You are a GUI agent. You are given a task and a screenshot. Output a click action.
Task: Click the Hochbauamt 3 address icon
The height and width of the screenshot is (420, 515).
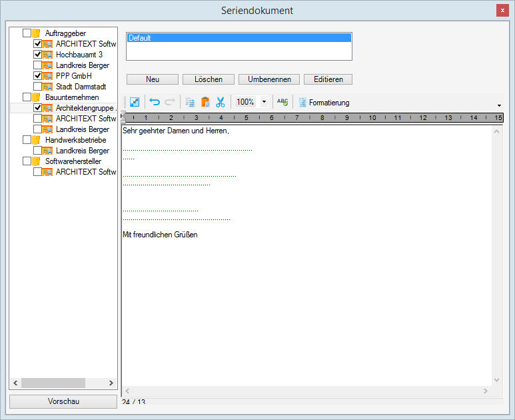47,55
